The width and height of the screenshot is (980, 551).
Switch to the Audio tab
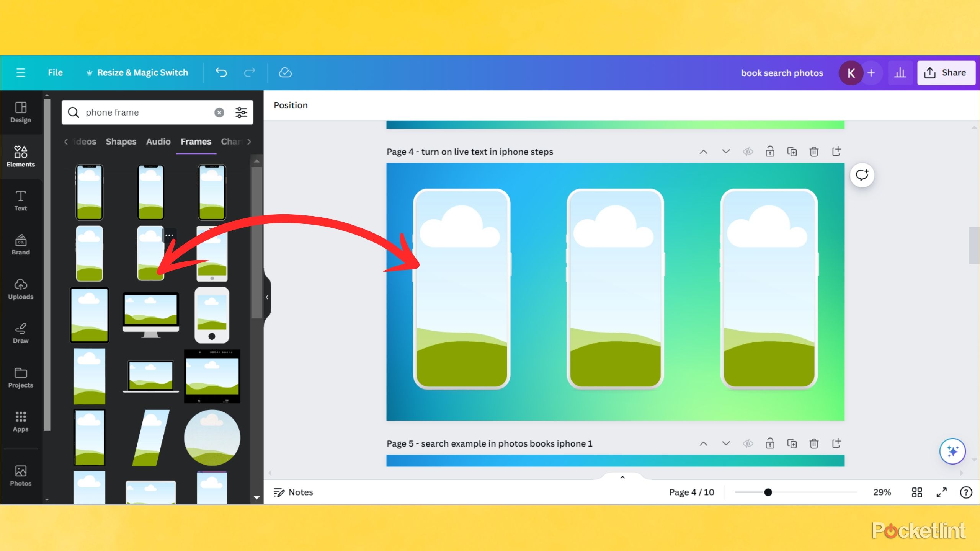coord(158,142)
